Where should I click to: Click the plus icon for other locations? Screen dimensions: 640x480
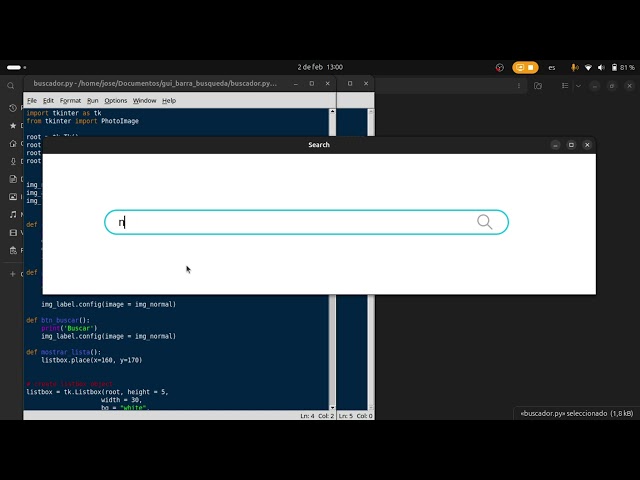point(13,274)
